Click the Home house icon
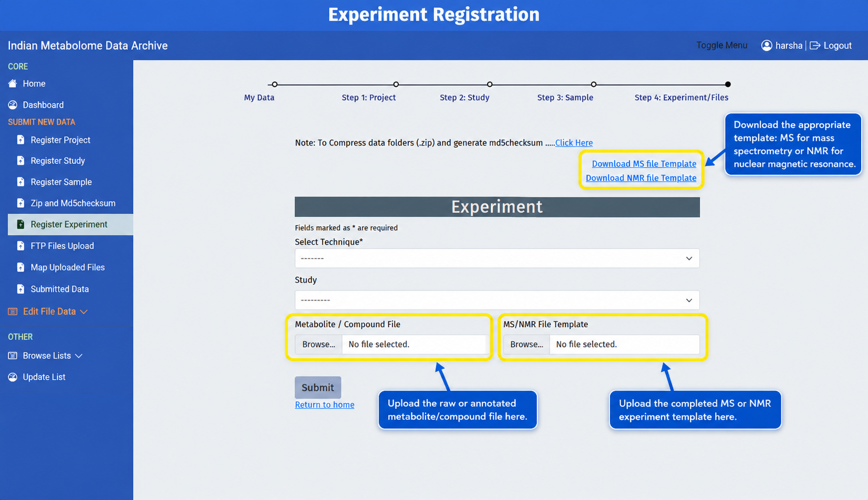Viewport: 868px width, 500px height. (x=13, y=84)
